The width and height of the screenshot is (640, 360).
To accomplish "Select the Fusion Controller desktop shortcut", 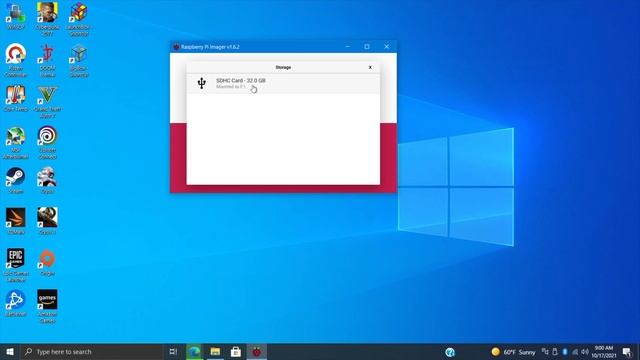I will coord(16,60).
